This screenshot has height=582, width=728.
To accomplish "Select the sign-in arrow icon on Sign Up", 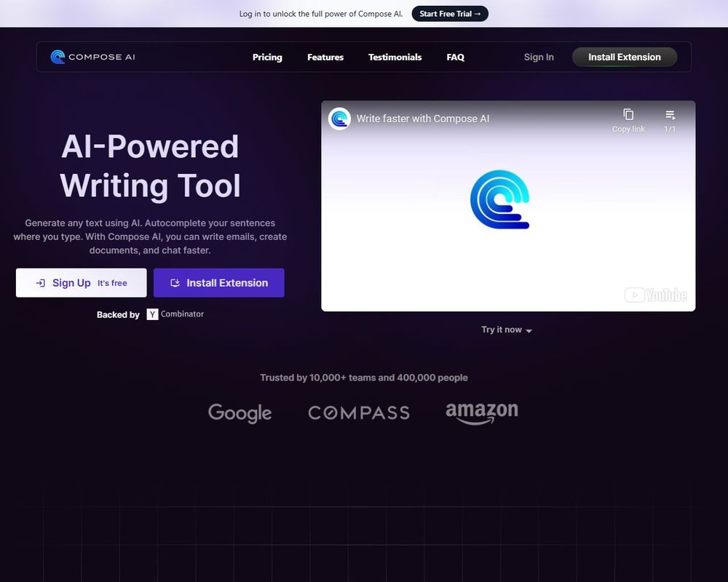I will [x=41, y=283].
